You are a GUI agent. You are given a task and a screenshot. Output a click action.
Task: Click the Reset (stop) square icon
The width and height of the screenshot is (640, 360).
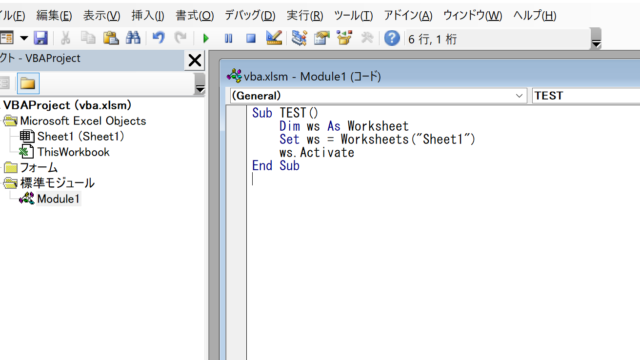[x=251, y=39]
